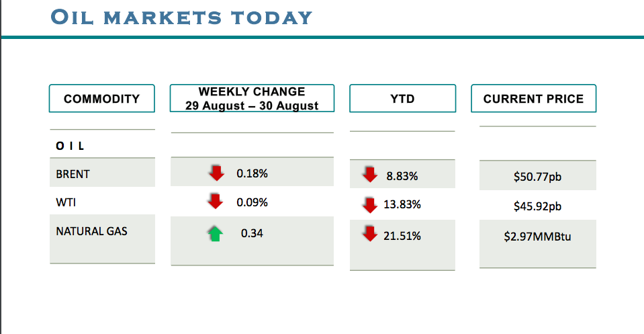The height and width of the screenshot is (334, 644).
Task: Click WTI weekly change red down arrow
Action: tap(215, 201)
